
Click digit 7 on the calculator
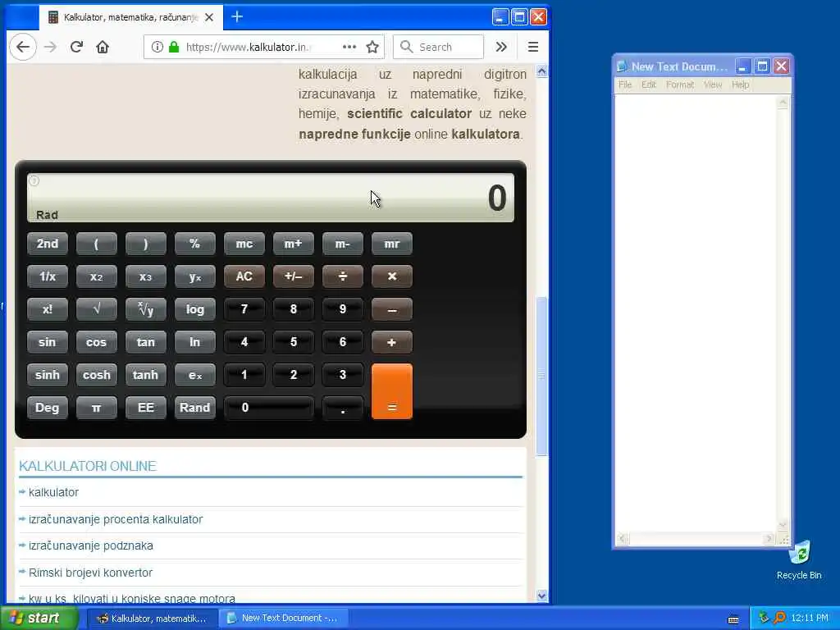tap(244, 309)
